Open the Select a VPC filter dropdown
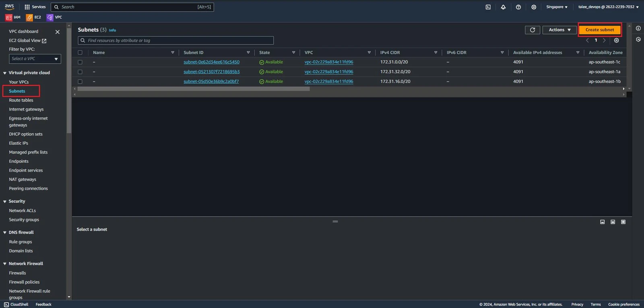644x308 pixels. 35,59
